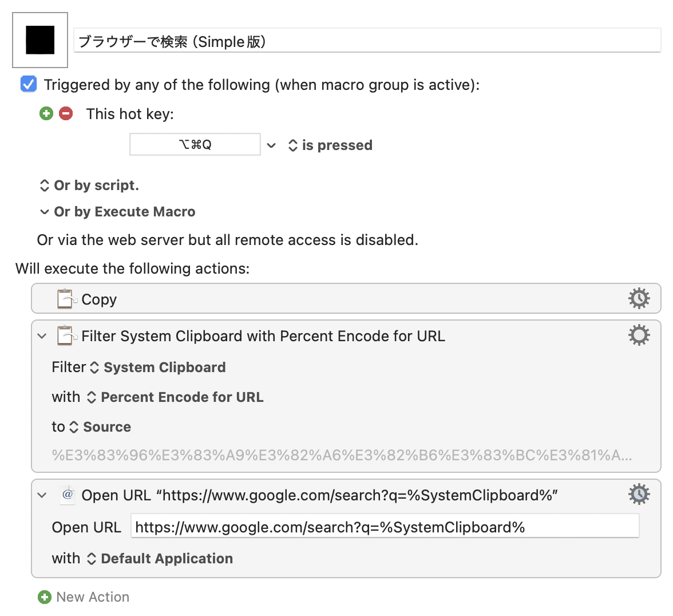The image size is (673, 616).
Task: Click the New Action button
Action: pos(92,597)
